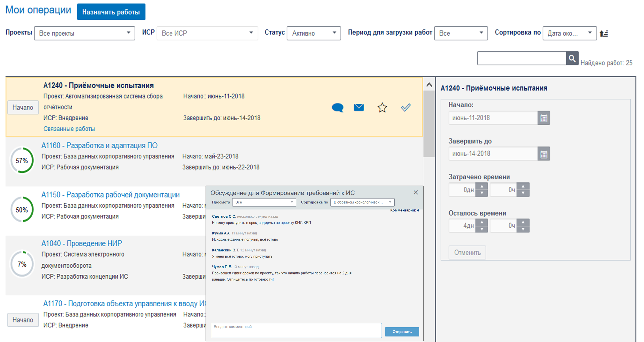Click the 57% progress circle of A1160
This screenshot has height=342, width=644.
pos(22,160)
